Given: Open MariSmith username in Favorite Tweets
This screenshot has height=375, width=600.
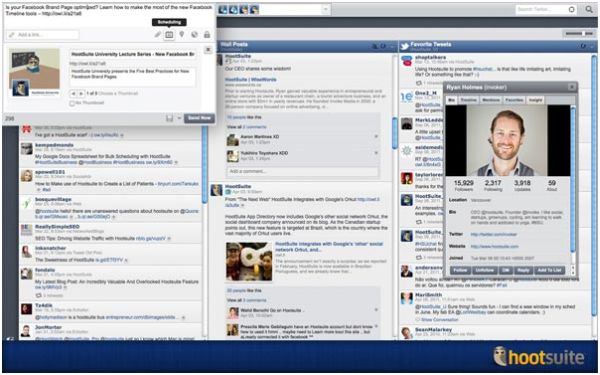Looking at the screenshot, I should [429, 295].
